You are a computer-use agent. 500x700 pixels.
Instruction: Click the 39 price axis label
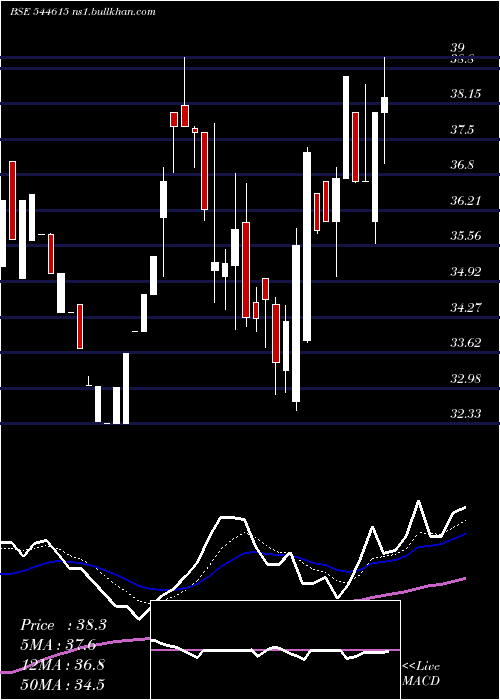(458, 48)
